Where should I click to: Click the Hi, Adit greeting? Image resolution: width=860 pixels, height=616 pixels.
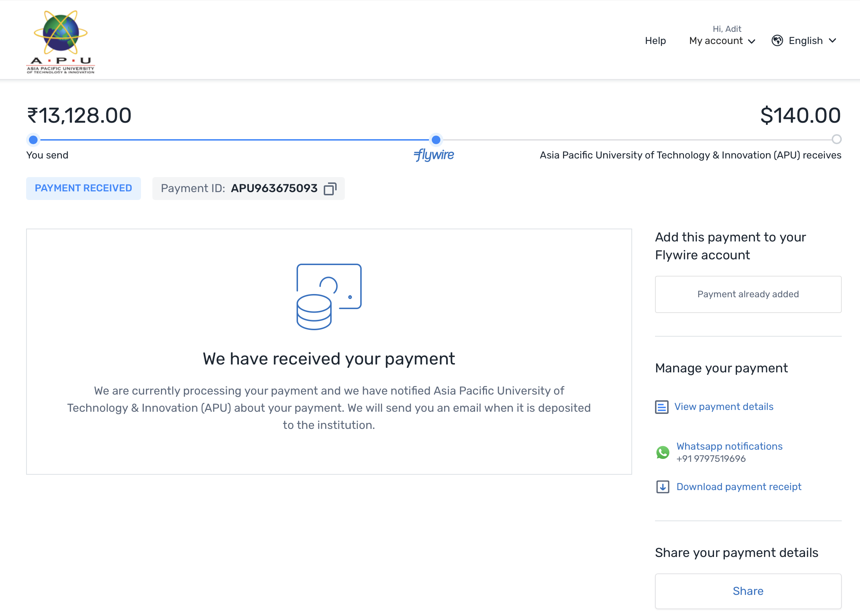point(727,29)
